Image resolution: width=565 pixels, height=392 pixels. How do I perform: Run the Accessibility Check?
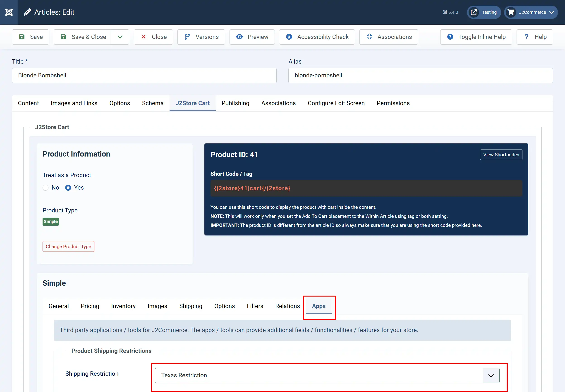coord(317,37)
